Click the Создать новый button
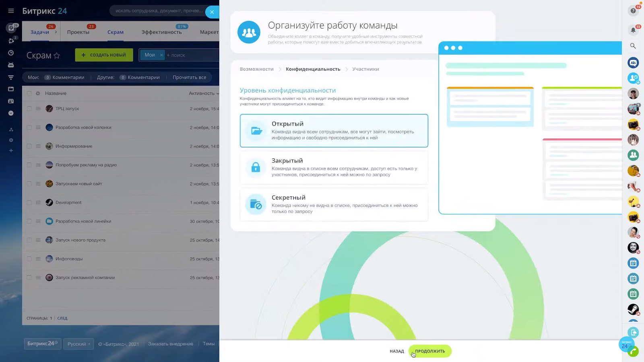Image resolution: width=644 pixels, height=362 pixels. click(x=104, y=55)
